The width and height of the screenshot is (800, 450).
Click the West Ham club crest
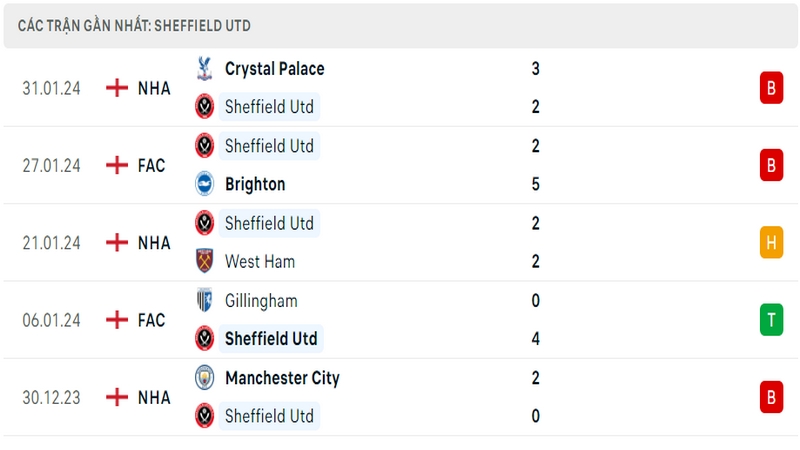pyautogui.click(x=205, y=261)
